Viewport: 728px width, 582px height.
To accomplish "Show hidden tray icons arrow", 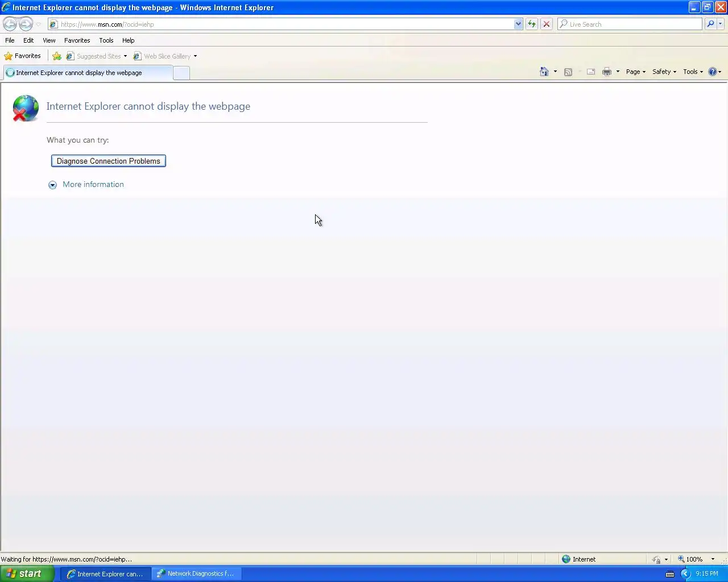I will pos(685,574).
